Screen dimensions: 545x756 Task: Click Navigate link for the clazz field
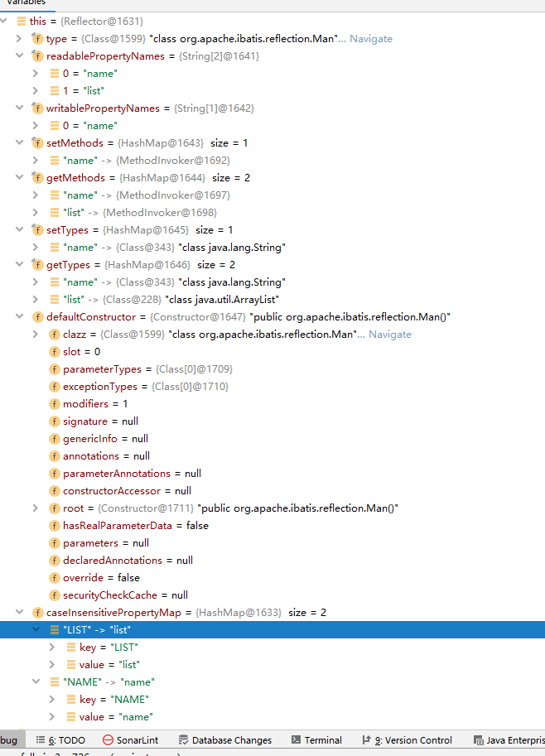390,335
